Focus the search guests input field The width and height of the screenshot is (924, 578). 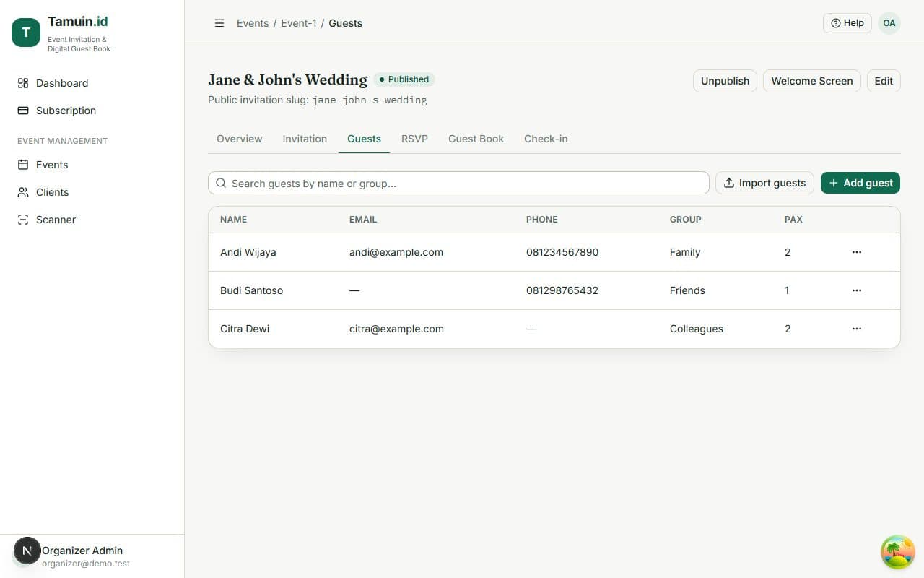coord(458,183)
